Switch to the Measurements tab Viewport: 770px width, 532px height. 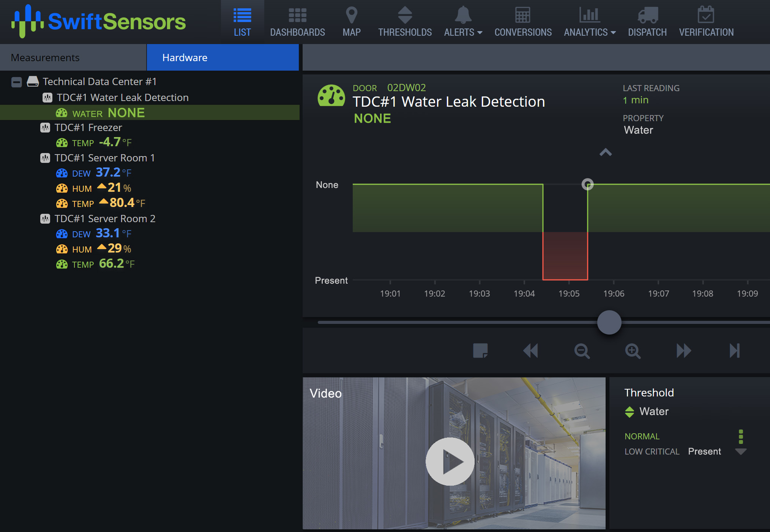[73, 57]
